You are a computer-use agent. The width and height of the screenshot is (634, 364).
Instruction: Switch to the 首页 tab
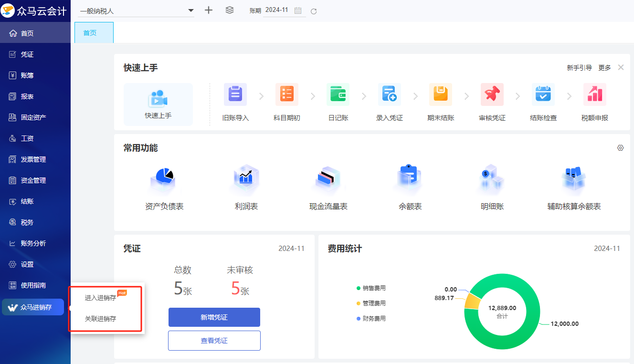tap(94, 33)
